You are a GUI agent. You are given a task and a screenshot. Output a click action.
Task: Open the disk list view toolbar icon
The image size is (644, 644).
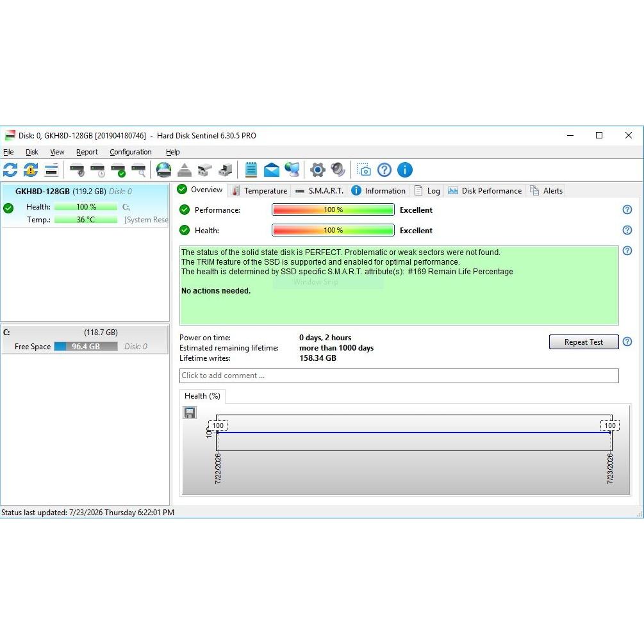pyautogui.click(x=51, y=170)
